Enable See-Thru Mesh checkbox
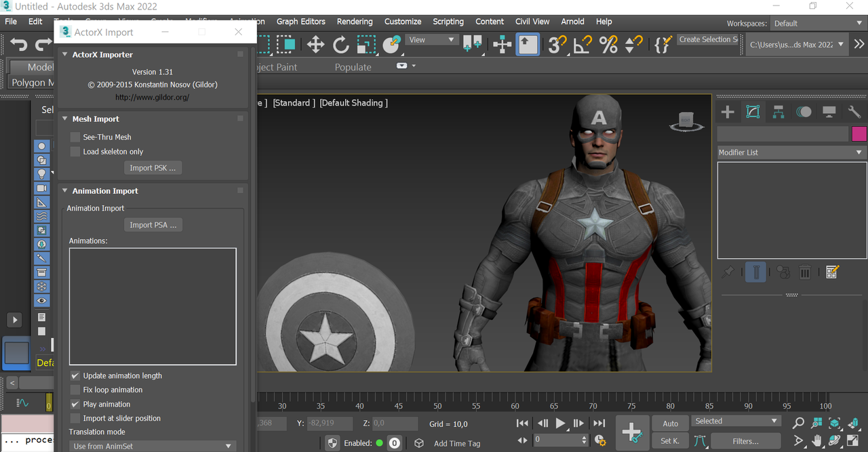 [75, 137]
